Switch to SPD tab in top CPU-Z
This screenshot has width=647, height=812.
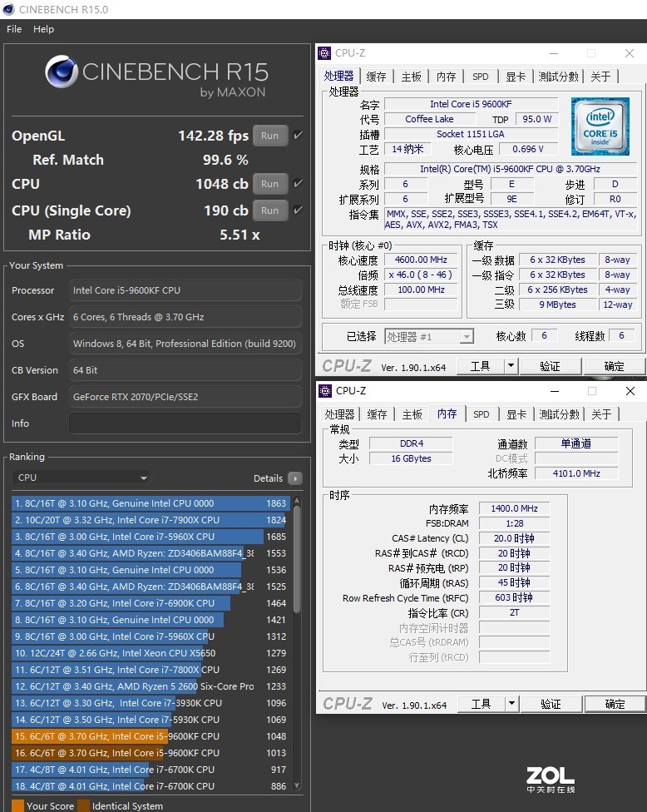tap(481, 77)
